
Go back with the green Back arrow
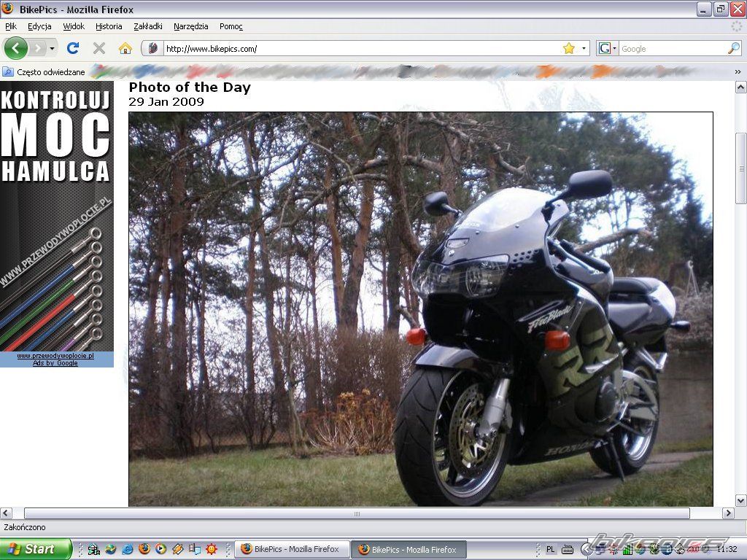[16, 48]
